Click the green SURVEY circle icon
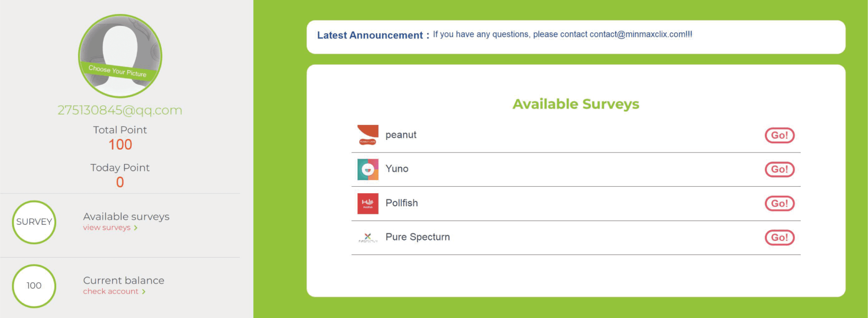 34,222
